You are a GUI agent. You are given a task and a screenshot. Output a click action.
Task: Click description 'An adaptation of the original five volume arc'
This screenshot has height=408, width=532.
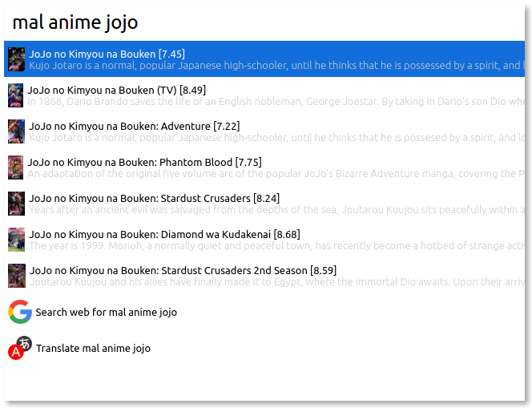point(276,174)
